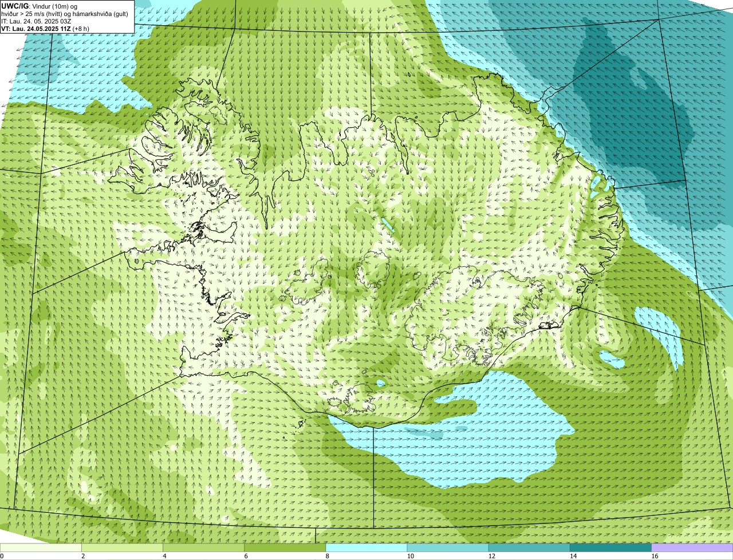Viewport: 733px width, 560px height.
Task: Click the '14' tick label on the color scale
Action: [573, 556]
